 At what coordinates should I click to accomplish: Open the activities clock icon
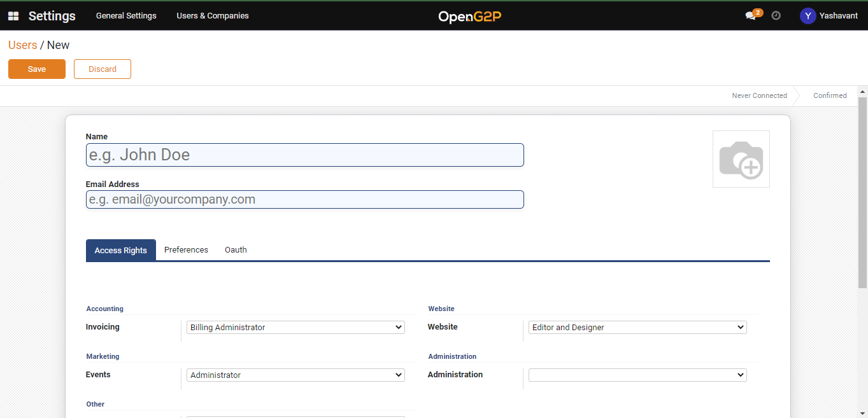click(x=776, y=16)
